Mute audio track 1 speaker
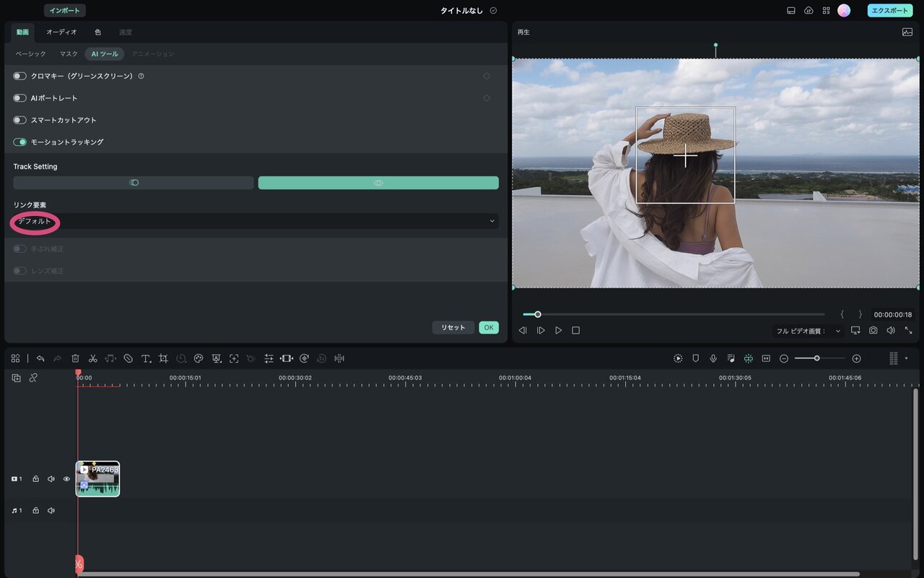This screenshot has width=924, height=578. [51, 511]
